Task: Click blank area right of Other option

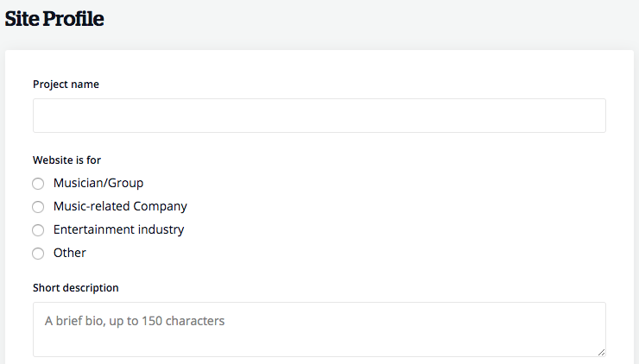Action: pyautogui.click(x=345, y=254)
